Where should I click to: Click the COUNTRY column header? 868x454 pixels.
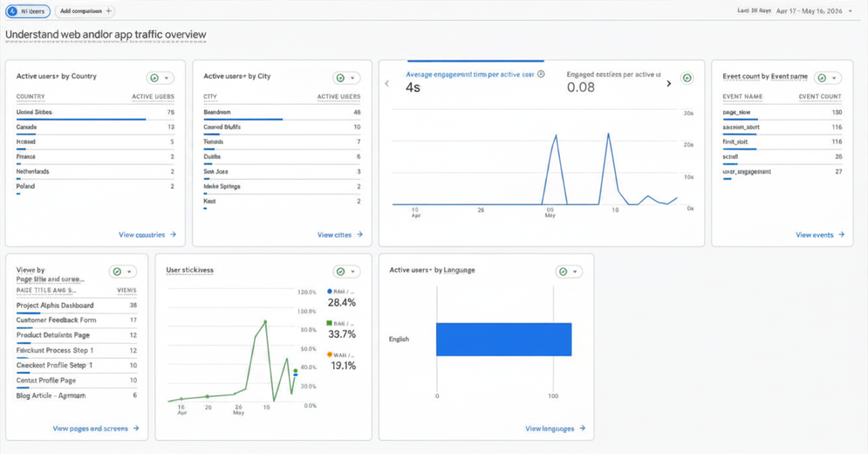31,96
